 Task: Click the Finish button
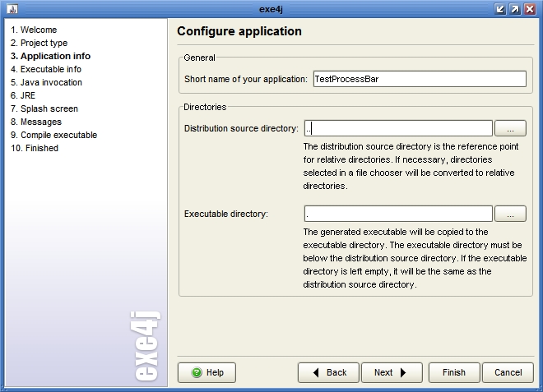(454, 372)
